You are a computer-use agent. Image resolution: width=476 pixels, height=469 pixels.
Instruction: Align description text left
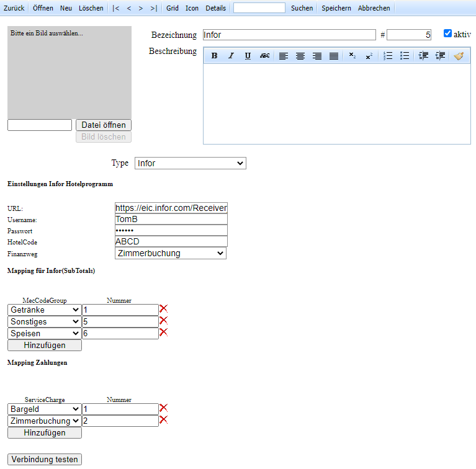click(284, 56)
